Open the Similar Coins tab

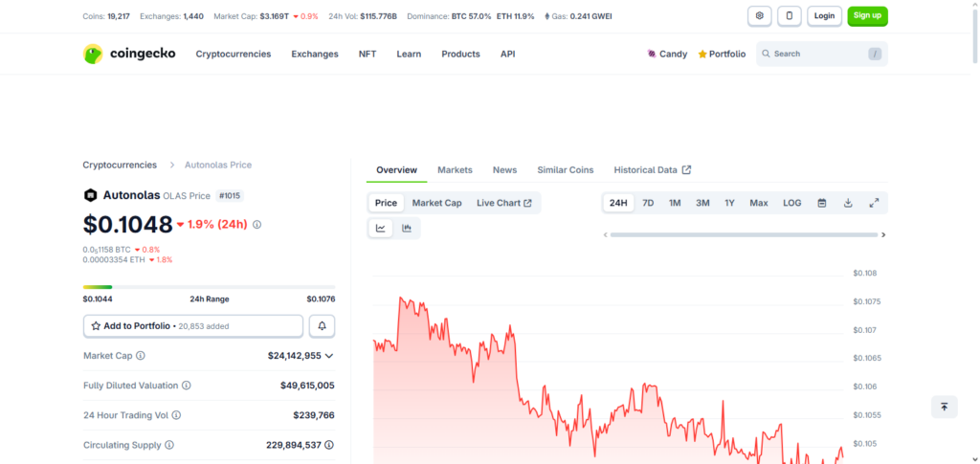pos(565,170)
